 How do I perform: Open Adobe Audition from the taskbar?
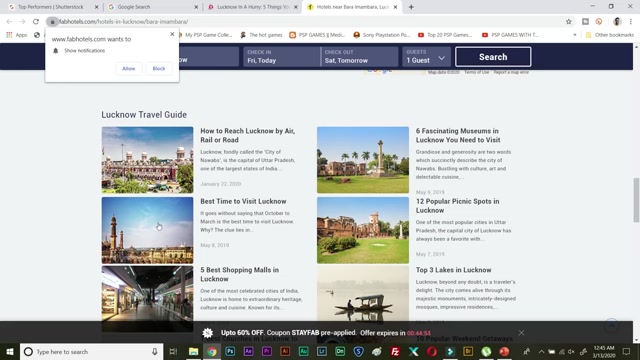click(x=303, y=351)
